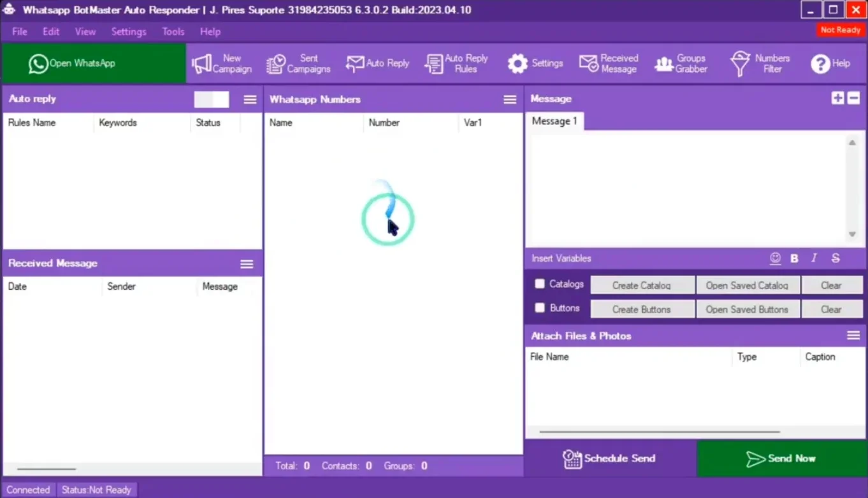Image resolution: width=868 pixels, height=498 pixels.
Task: Open the Tools menu
Action: tap(173, 31)
